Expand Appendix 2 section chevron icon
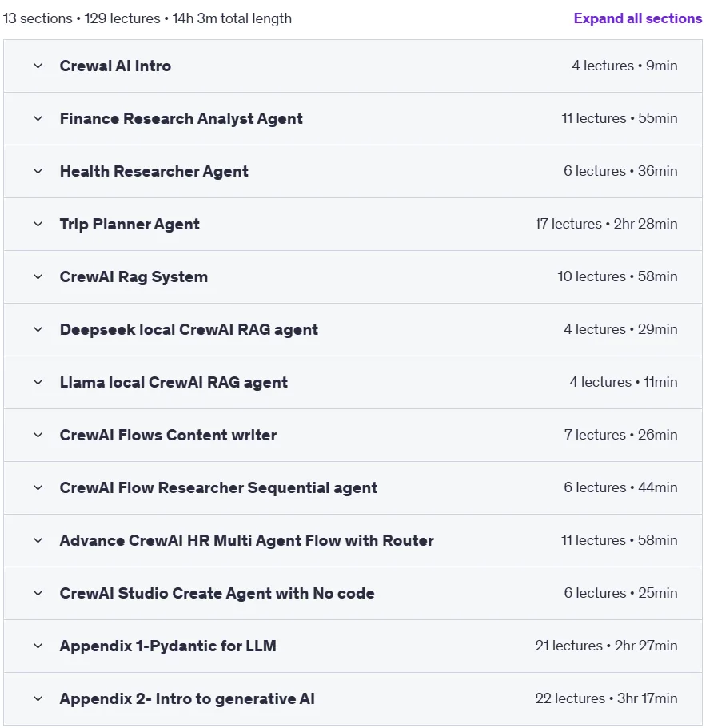This screenshot has height=728, width=706. tap(38, 698)
